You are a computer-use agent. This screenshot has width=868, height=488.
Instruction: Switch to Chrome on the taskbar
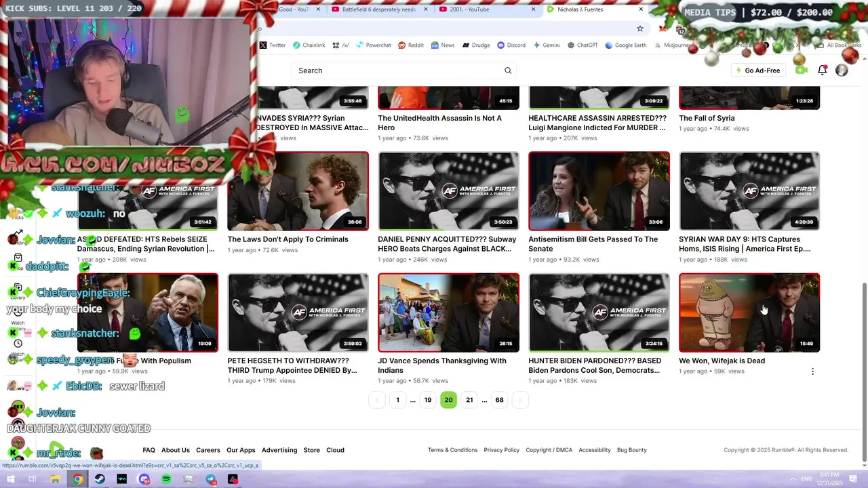[78, 479]
